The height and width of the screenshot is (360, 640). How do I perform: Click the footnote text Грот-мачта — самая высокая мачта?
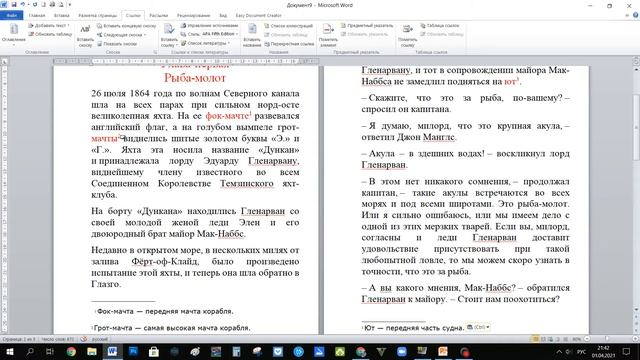pyautogui.click(x=171, y=328)
